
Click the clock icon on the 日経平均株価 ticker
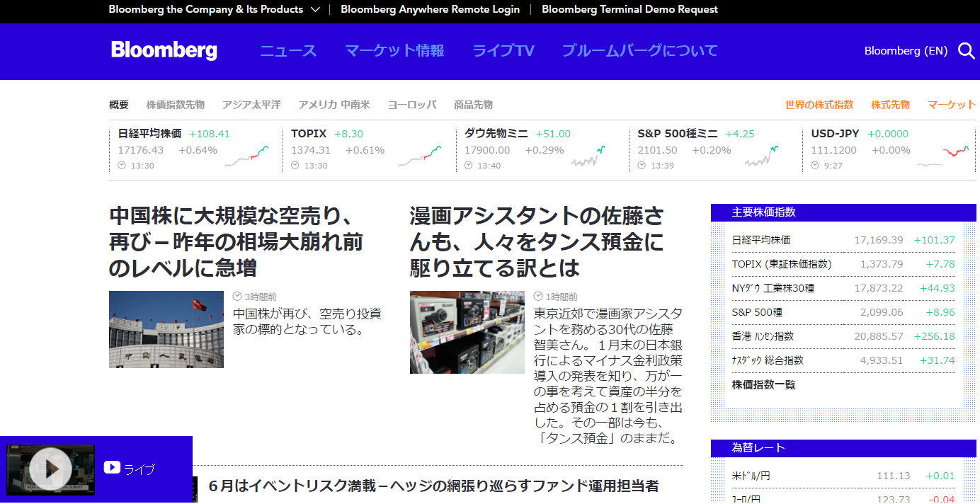120,165
